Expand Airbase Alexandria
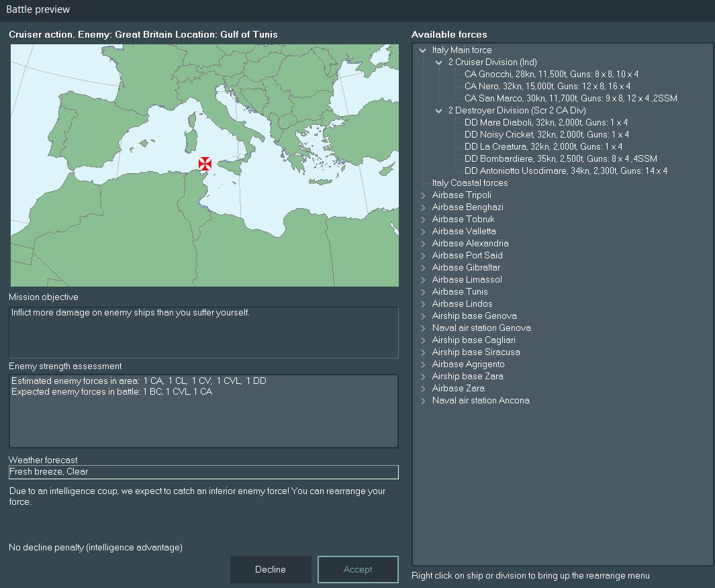The width and height of the screenshot is (715, 588). [423, 244]
